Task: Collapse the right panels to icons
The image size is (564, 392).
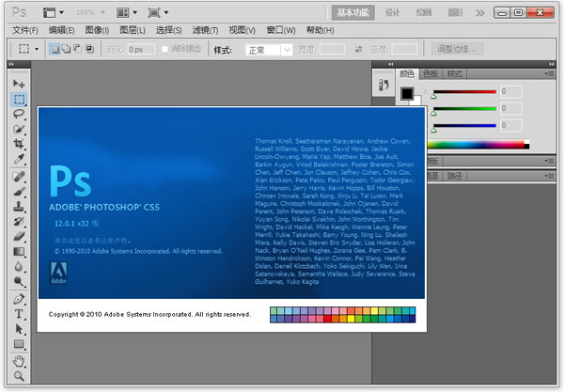Action: click(552, 64)
